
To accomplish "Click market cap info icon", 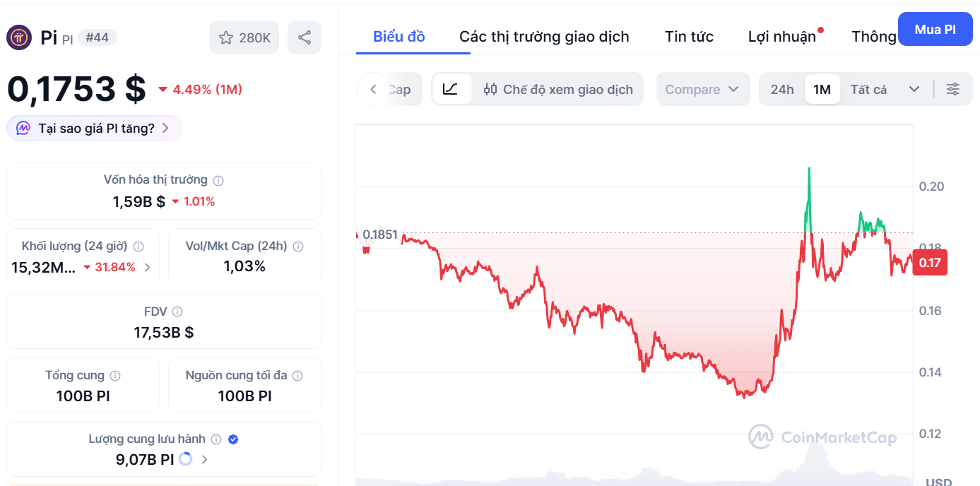I will pyautogui.click(x=219, y=180).
